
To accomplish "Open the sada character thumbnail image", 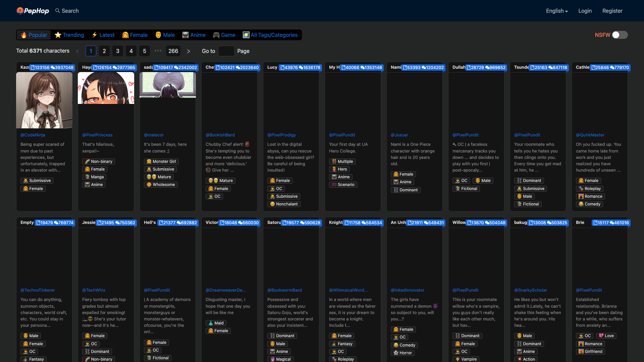I will tap(168, 85).
